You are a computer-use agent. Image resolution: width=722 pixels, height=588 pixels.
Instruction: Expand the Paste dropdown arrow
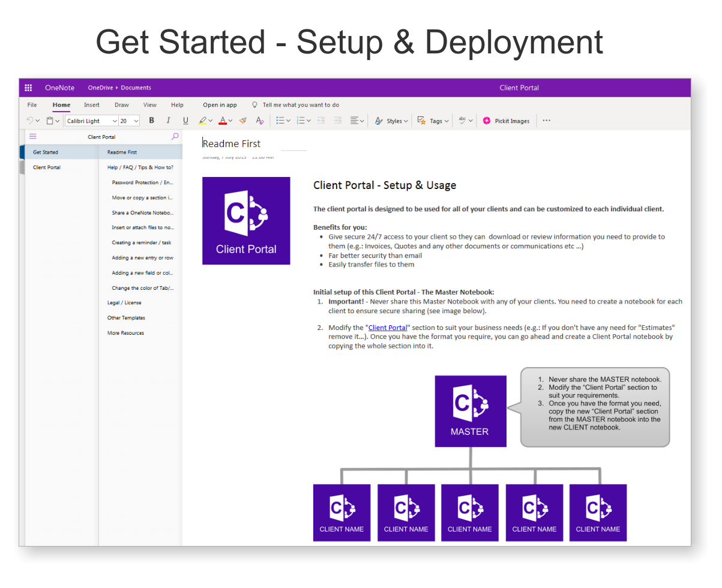(x=58, y=121)
